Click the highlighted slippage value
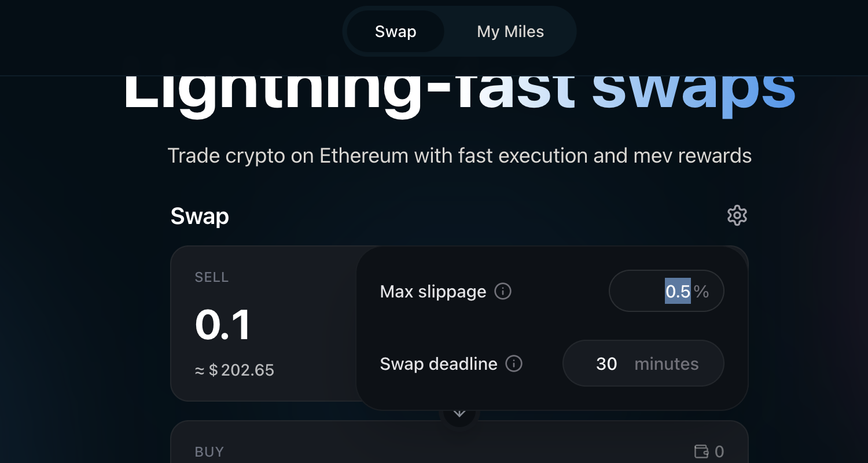Viewport: 868px width, 463px height. point(676,291)
